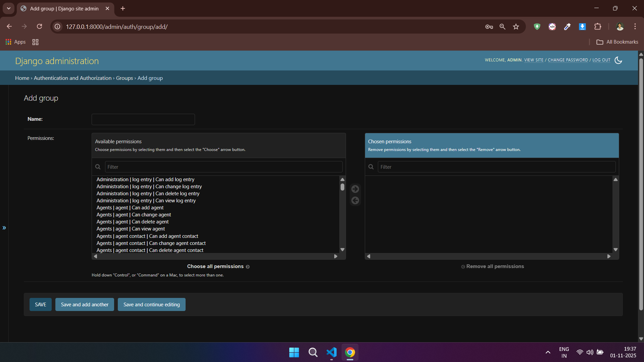Open a new browser tab

[x=123, y=8]
